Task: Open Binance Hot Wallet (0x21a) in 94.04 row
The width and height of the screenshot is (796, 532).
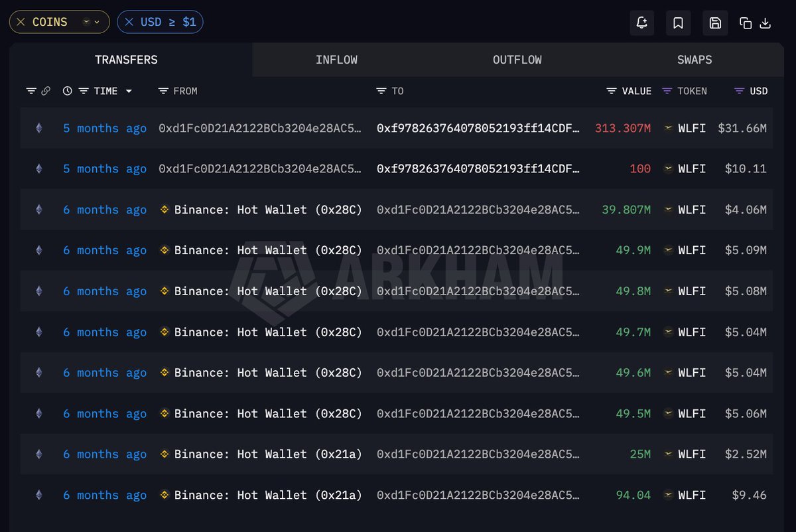Action: [x=268, y=495]
